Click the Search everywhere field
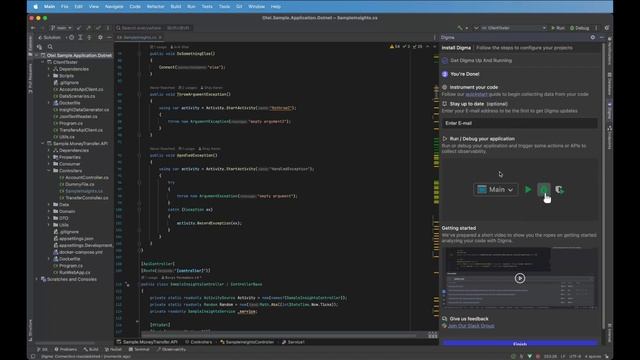The height and width of the screenshot is (360, 640). pos(153,28)
